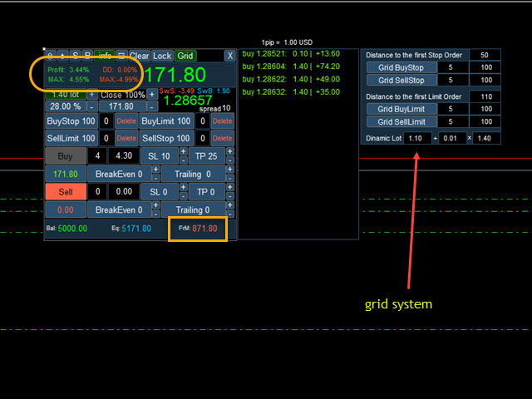The width and height of the screenshot is (532, 399).
Task: Click plus beside SL 10
Action: point(183,151)
